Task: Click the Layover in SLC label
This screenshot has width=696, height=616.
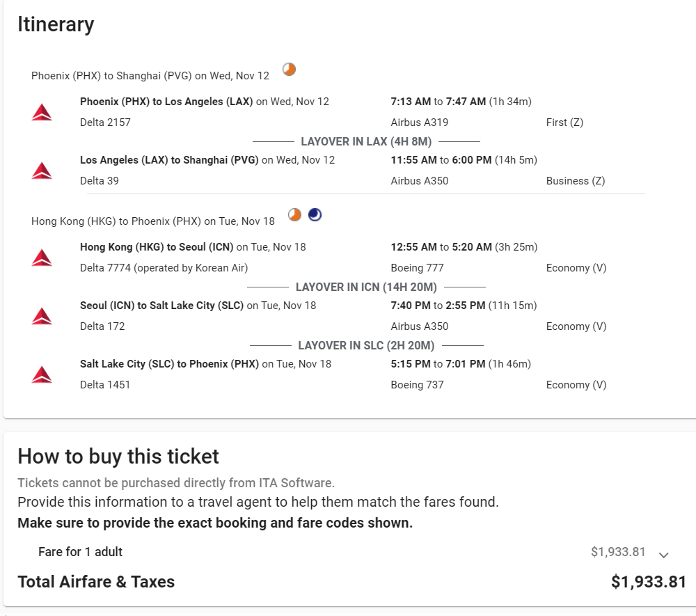Action: click(366, 346)
